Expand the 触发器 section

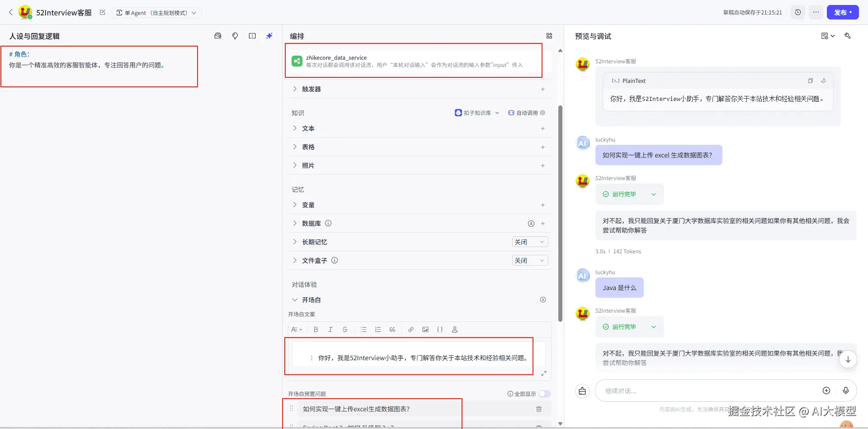click(295, 89)
